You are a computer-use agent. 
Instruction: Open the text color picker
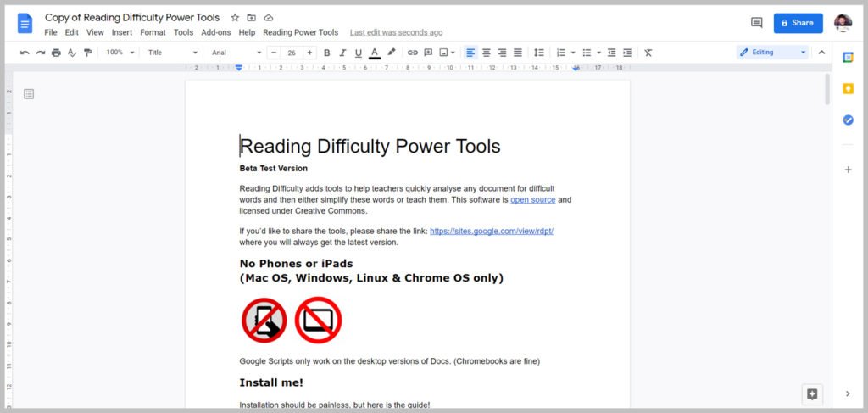pos(375,53)
